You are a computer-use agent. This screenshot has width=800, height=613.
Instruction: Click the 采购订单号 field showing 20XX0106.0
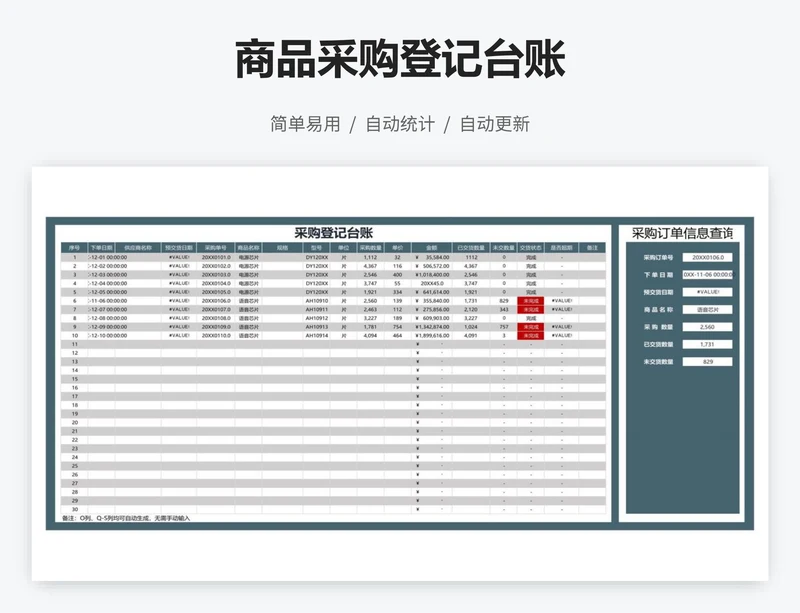(x=707, y=258)
